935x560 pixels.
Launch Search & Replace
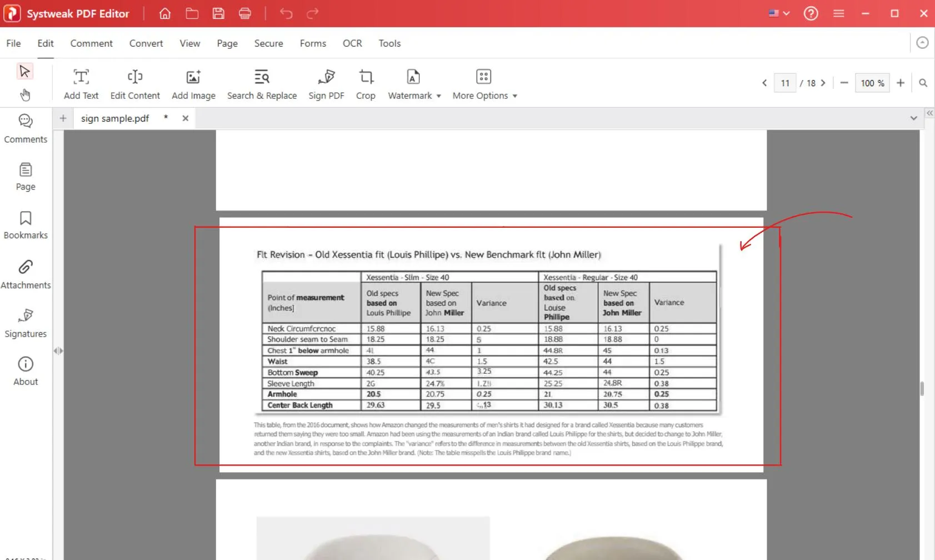[x=262, y=84]
